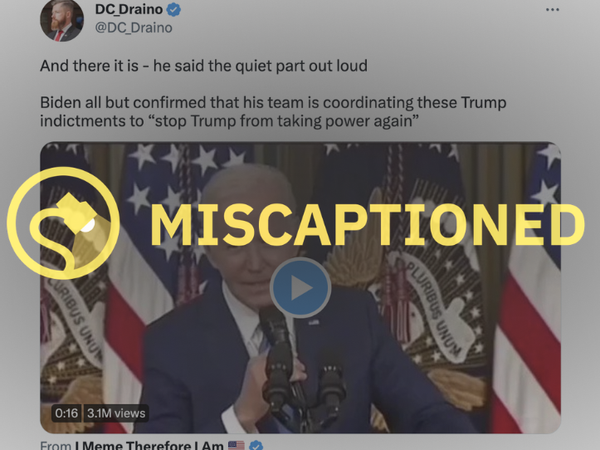Click the MISCAPTIONED overlay label
600x450 pixels.
(x=367, y=225)
